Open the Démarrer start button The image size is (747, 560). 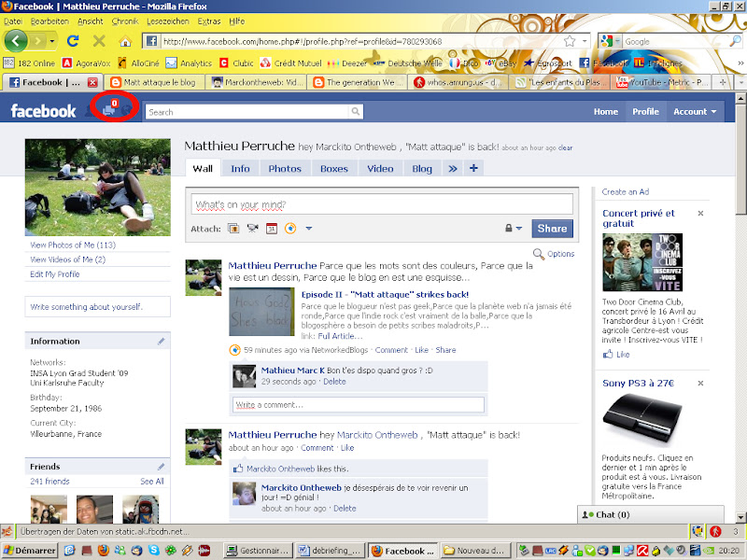[29, 551]
